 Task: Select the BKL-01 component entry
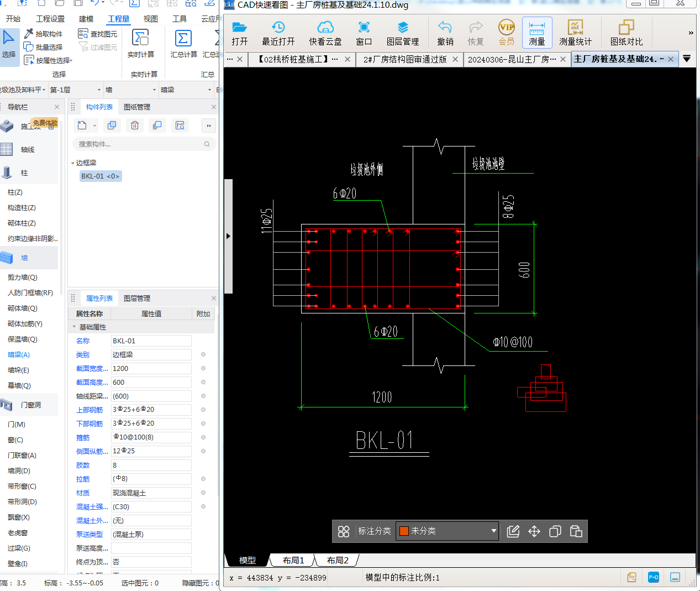click(100, 176)
